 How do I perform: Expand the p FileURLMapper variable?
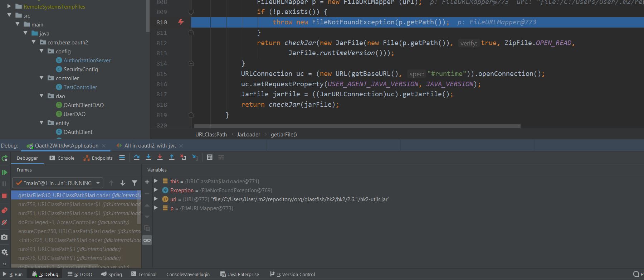(x=156, y=208)
